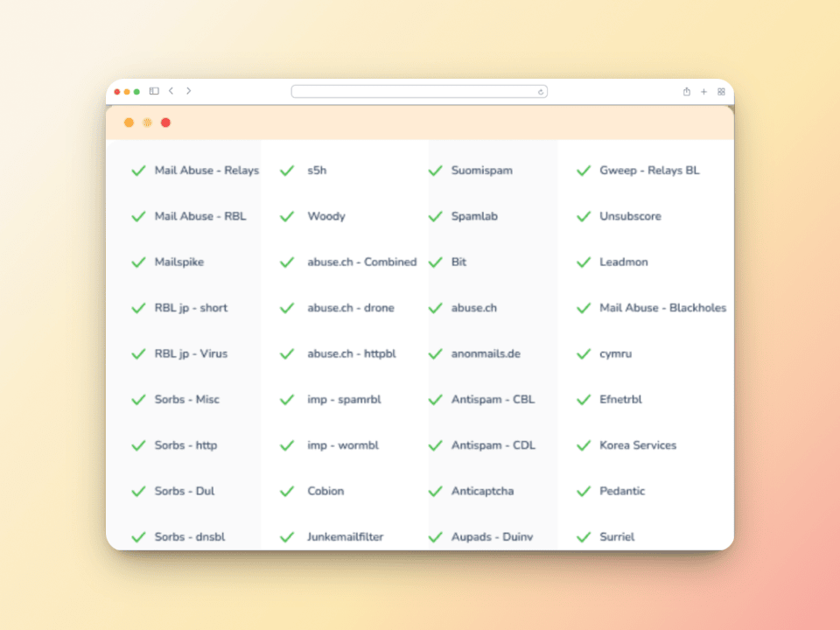Select the imp - wormbl entry
The height and width of the screenshot is (630, 840).
point(343,445)
